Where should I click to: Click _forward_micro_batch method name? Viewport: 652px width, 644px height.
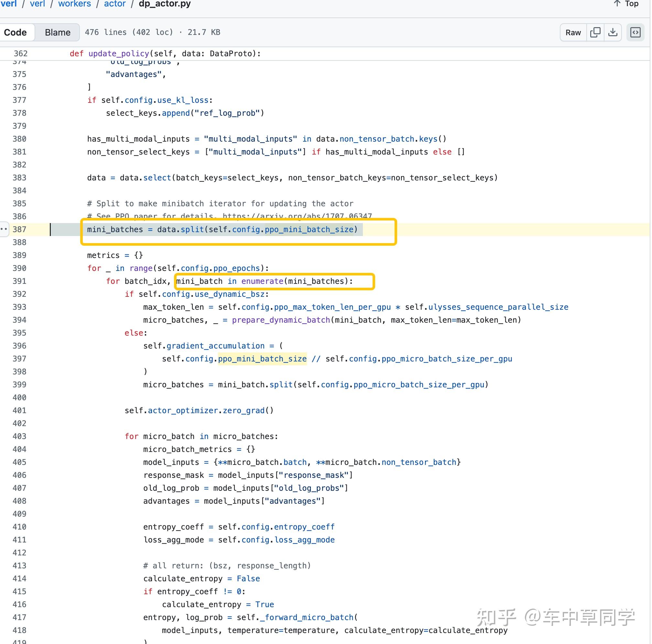coord(306,618)
